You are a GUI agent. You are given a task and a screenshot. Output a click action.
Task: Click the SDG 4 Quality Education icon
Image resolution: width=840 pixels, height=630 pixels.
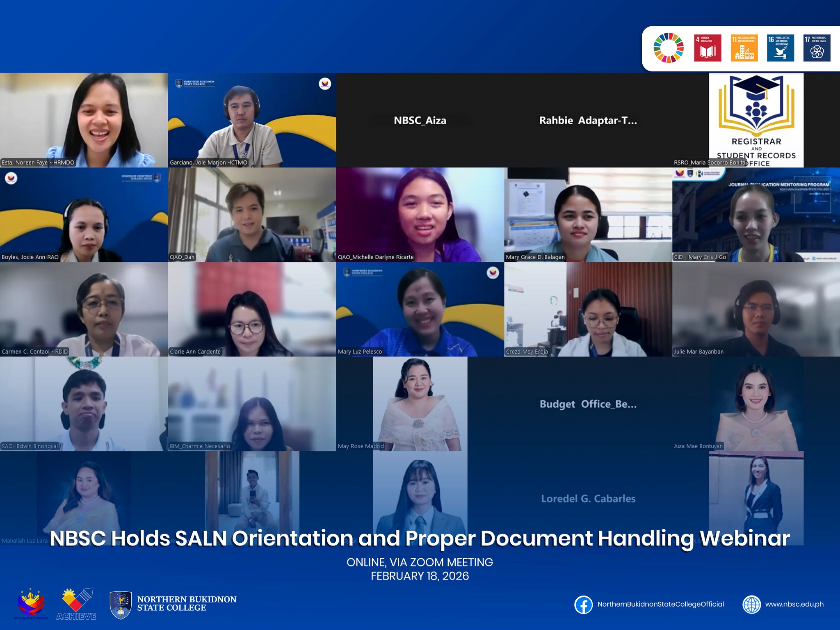coord(708,48)
